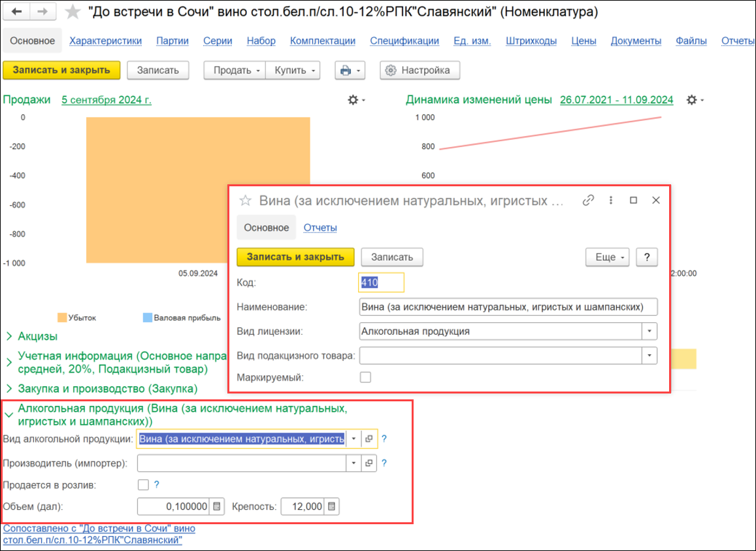The width and height of the screenshot is (756, 551).
Task: Open the 'Сопоставлено с' matching link
Action: pyautogui.click(x=99, y=533)
